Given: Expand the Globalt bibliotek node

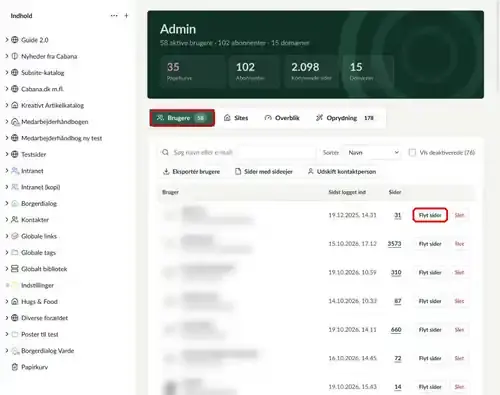Looking at the screenshot, I should pyautogui.click(x=7, y=268).
